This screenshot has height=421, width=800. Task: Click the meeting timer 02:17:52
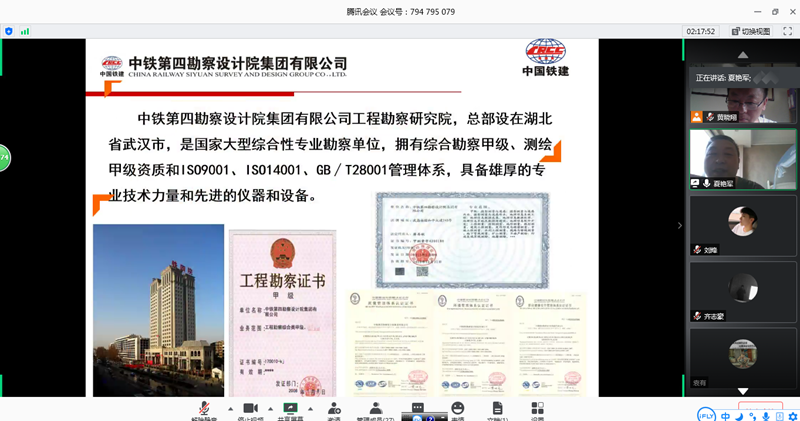700,31
